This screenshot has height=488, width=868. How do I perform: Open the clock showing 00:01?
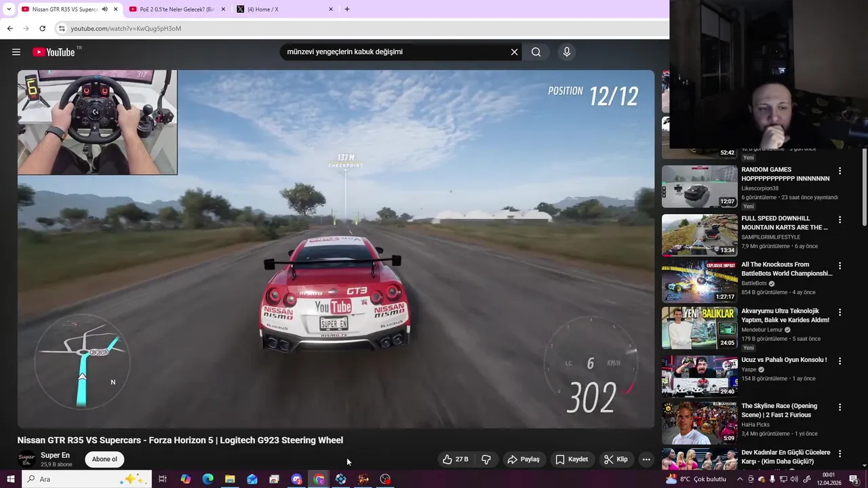(828, 479)
